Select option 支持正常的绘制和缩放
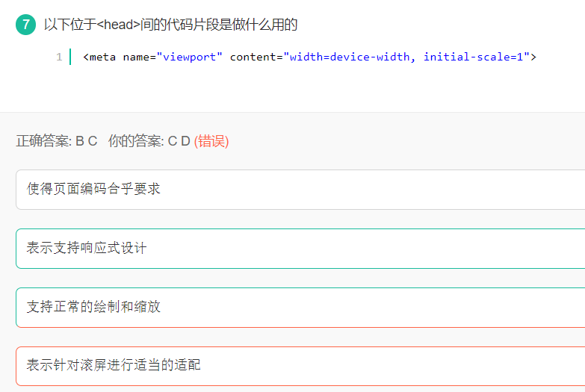 pyautogui.click(x=93, y=307)
